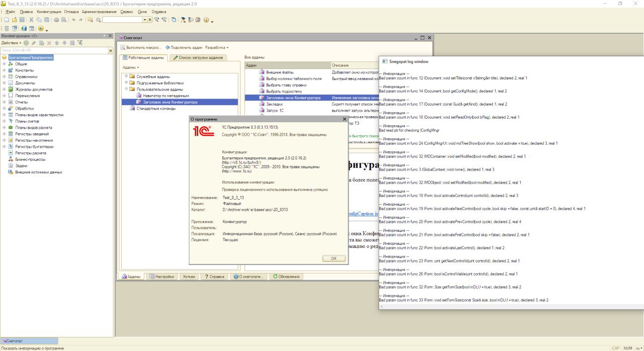The height and width of the screenshot is (351, 644).
Task: Expand the Подгружаемые библиотеки folder
Action: click(126, 83)
